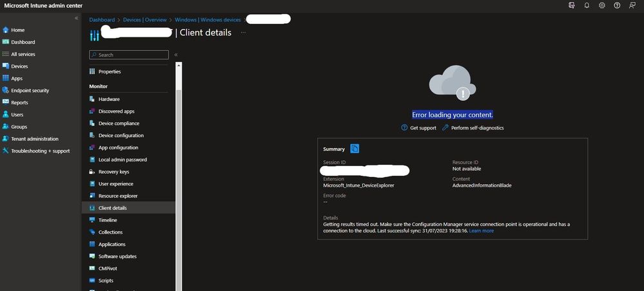Open the Devices icon in left navigation
This screenshot has width=644, height=291.
[x=5, y=66]
